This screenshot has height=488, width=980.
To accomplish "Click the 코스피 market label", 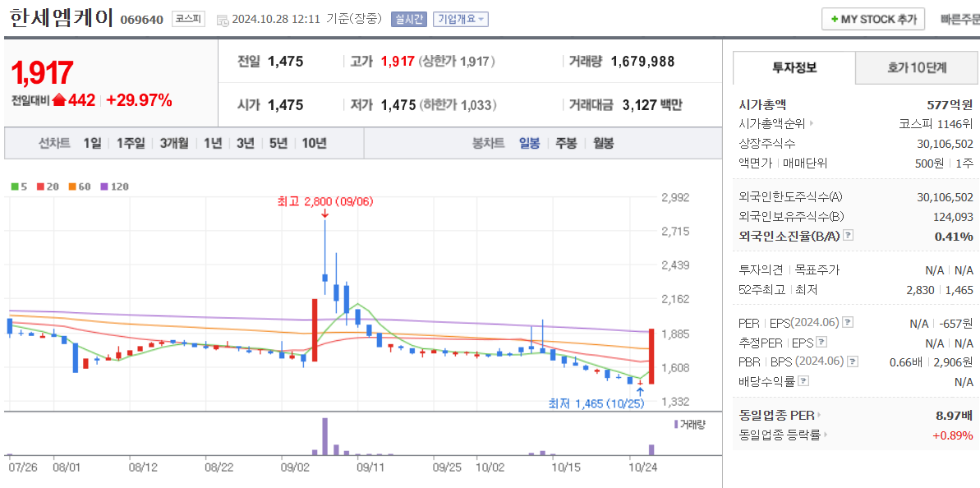I will pos(189,19).
